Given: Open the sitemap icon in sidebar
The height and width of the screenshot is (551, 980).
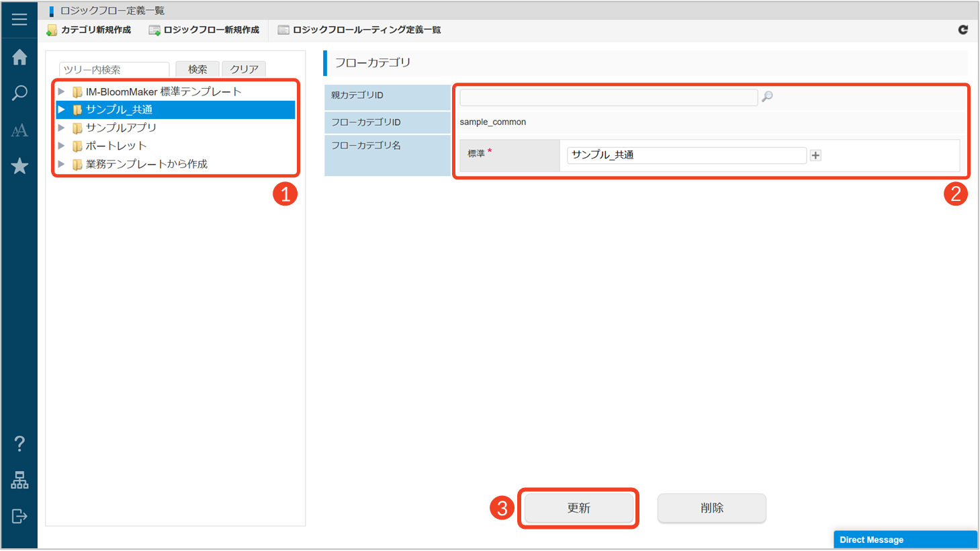Looking at the screenshot, I should (19, 480).
